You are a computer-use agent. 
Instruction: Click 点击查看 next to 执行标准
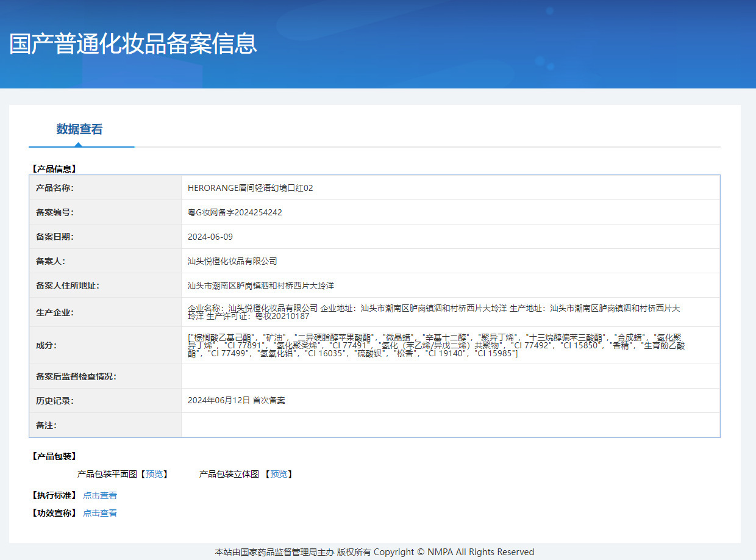coord(100,495)
